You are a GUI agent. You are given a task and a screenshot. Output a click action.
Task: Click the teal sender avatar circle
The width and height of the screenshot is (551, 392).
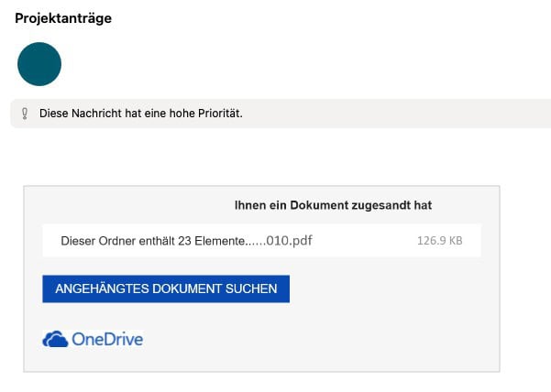pyautogui.click(x=39, y=64)
